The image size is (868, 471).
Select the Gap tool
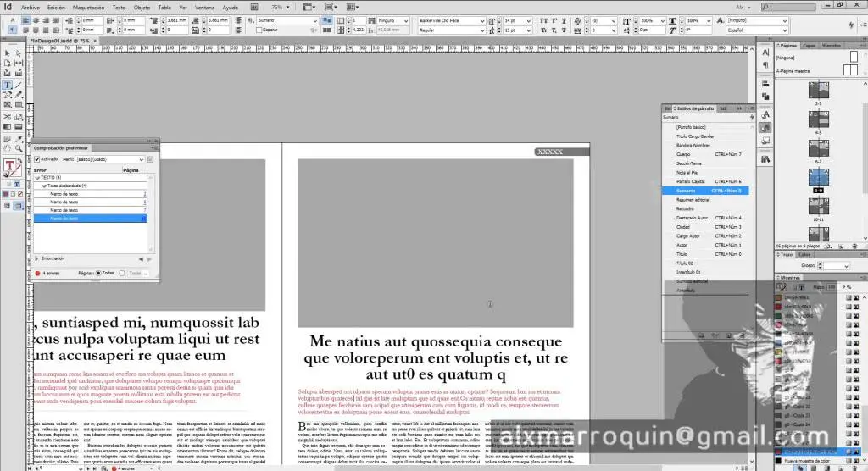19,63
